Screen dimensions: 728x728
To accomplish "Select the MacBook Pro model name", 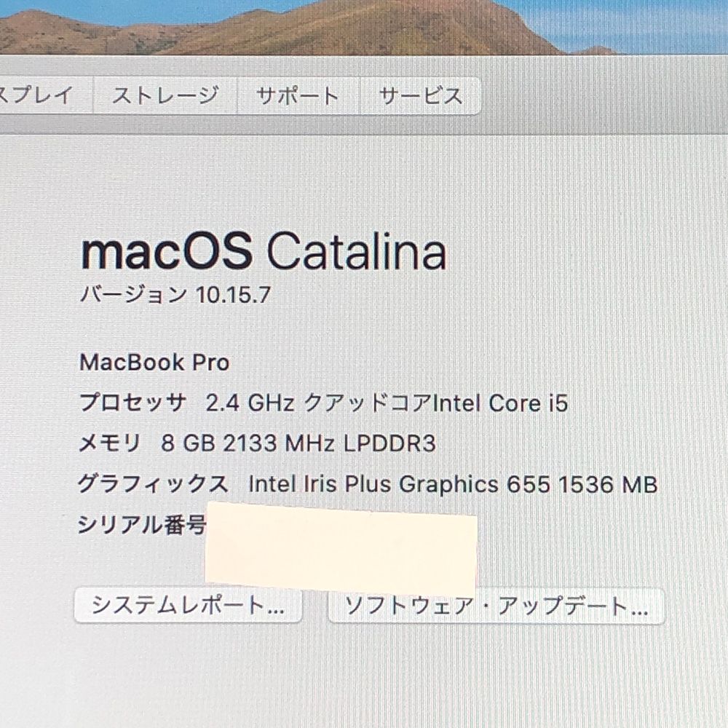I will point(154,362).
